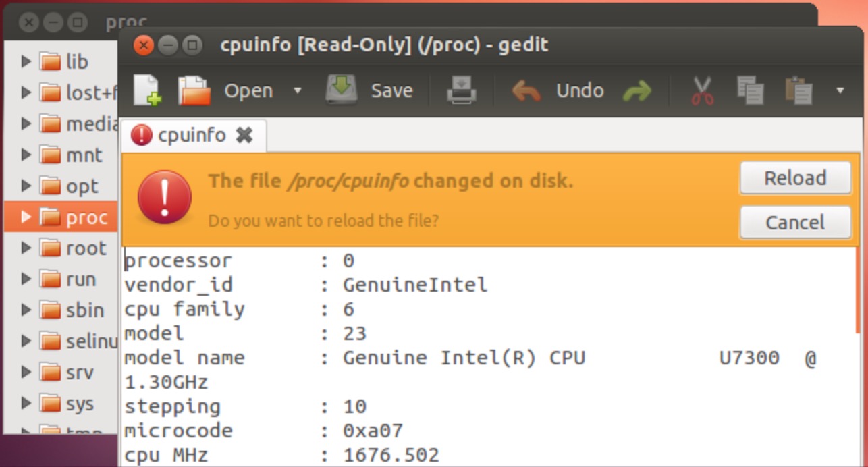Viewport: 868px width, 467px height.
Task: Click the Paste clipboard icon
Action: (798, 90)
